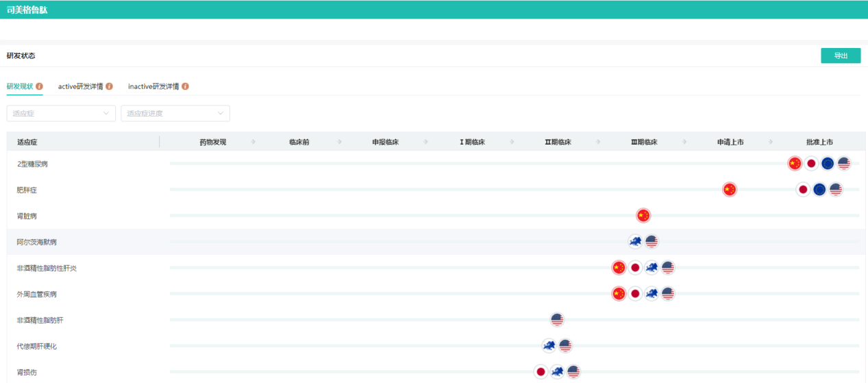Click US flag in 外周血管疾病 row
This screenshot has width=868, height=383.
point(668,293)
